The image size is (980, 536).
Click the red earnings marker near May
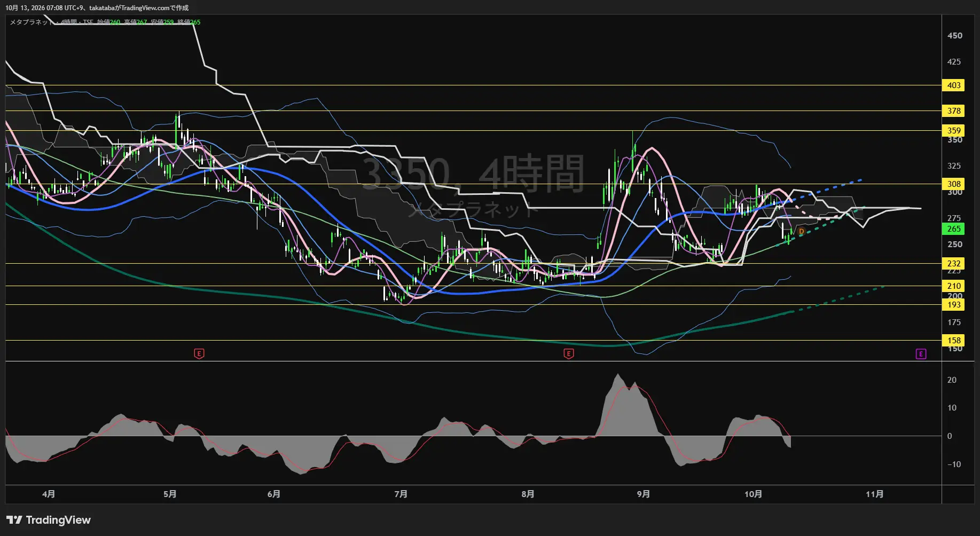199,353
